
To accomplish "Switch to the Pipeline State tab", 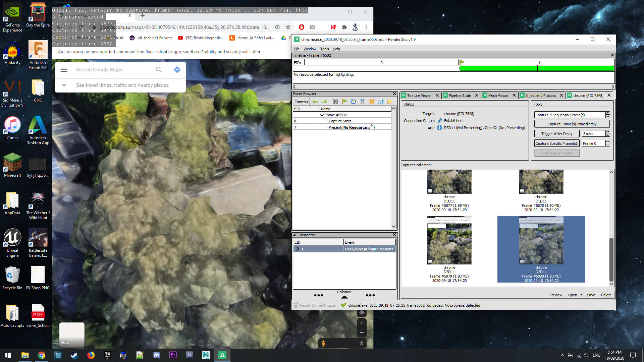I will [460, 96].
